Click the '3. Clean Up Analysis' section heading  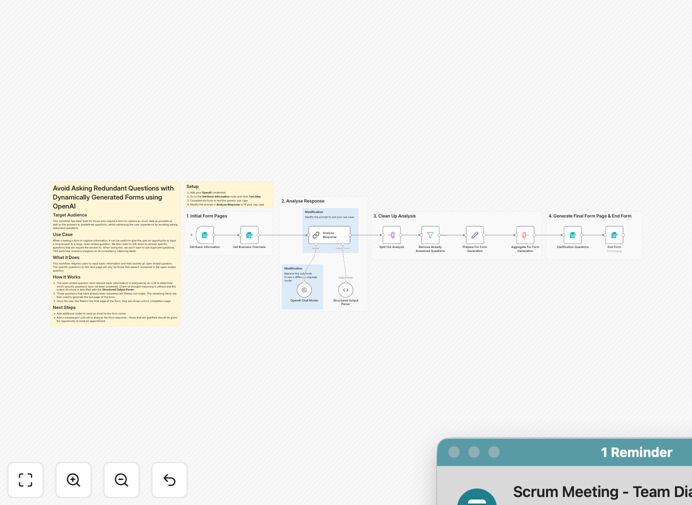coord(395,216)
